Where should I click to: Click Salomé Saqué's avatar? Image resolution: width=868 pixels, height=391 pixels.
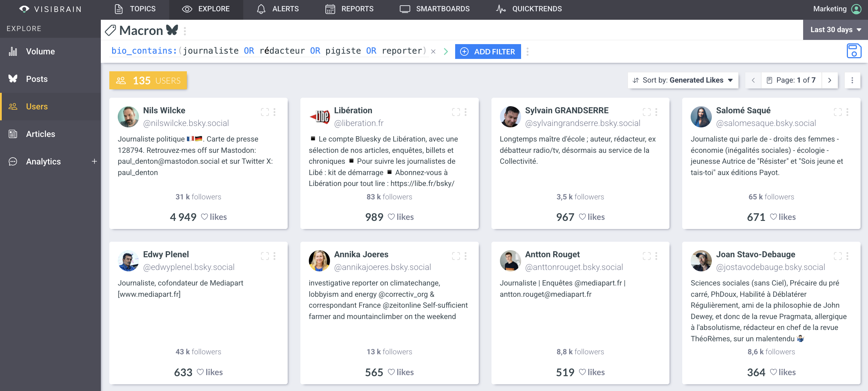tap(701, 117)
